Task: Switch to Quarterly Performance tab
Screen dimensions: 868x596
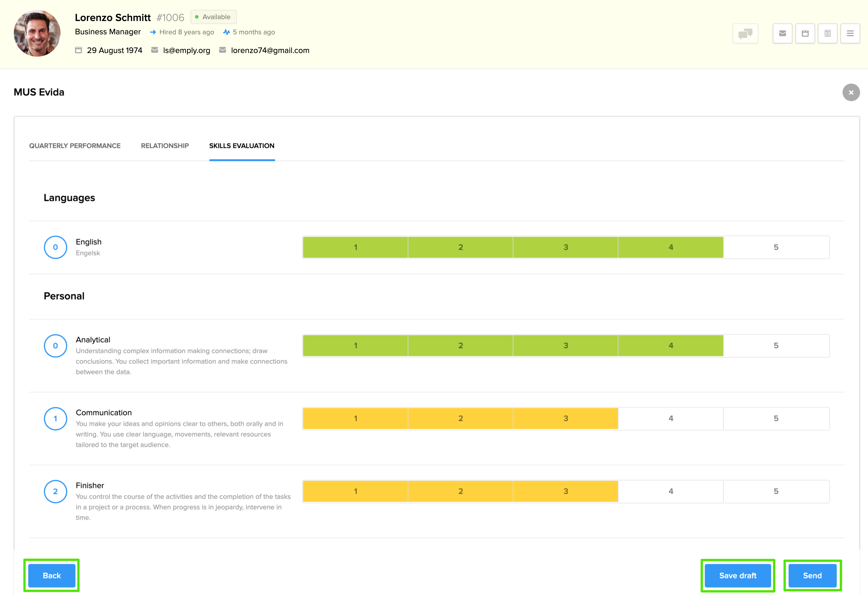Action: click(x=75, y=146)
